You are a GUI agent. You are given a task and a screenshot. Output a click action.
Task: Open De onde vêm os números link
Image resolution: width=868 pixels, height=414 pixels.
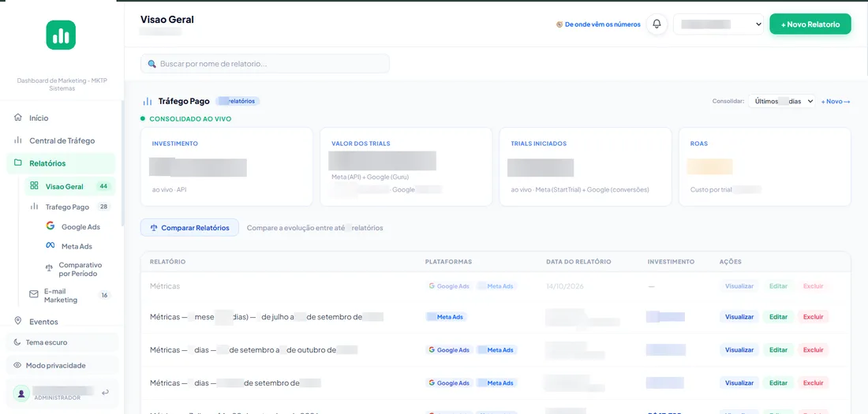pos(598,24)
